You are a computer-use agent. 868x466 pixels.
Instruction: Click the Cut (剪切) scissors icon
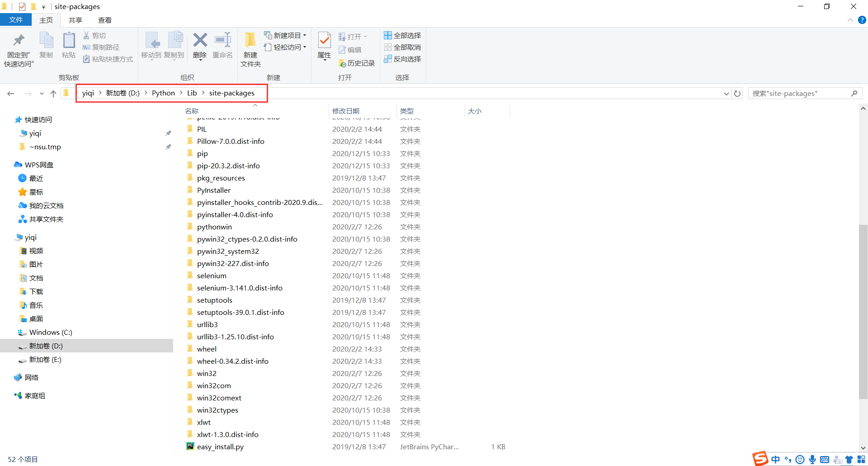[86, 35]
